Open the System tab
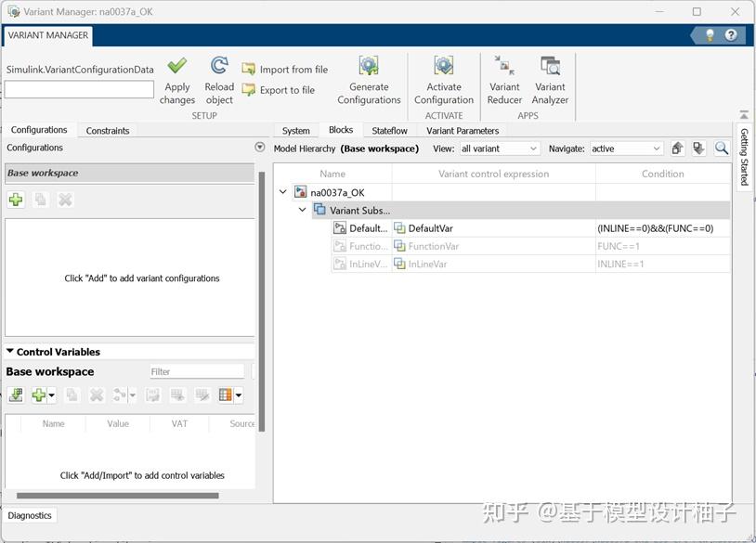 296,131
